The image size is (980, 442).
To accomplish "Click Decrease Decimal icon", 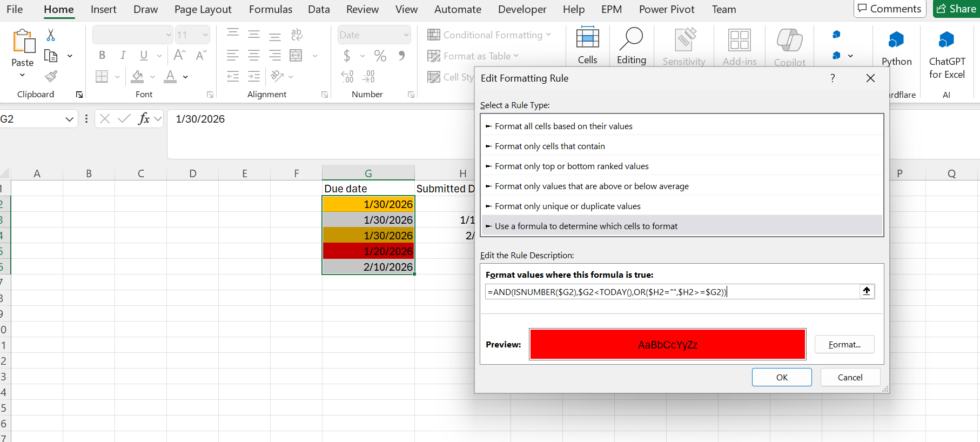I will [x=368, y=76].
